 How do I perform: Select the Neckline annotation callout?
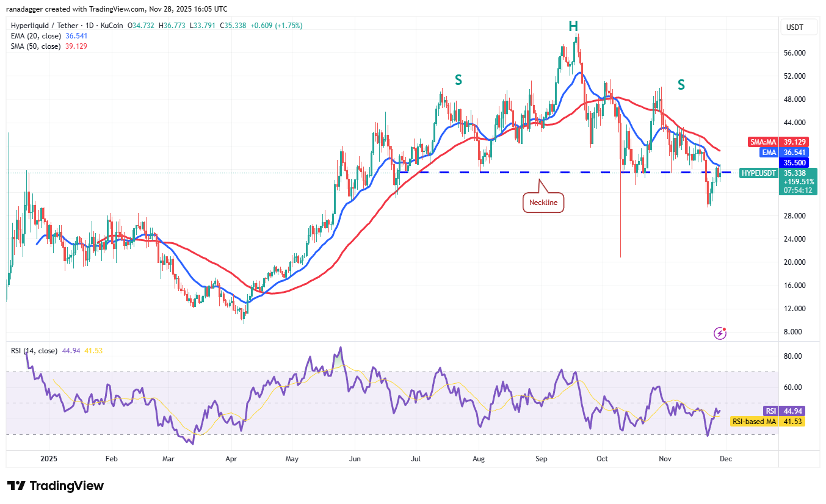543,201
